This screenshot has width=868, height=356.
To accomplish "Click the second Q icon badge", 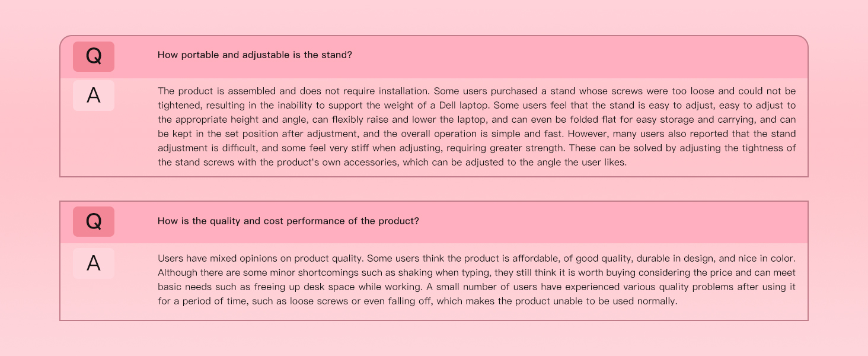I will click(x=94, y=222).
